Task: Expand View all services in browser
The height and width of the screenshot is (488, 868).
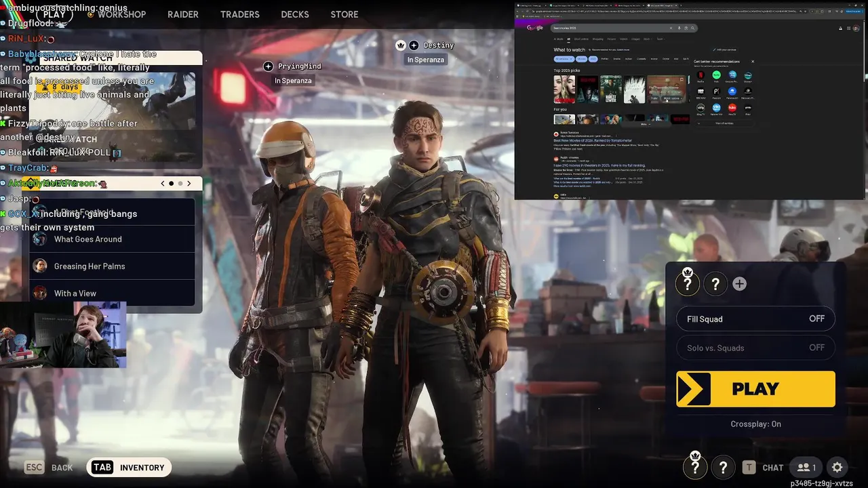Action: pos(724,123)
